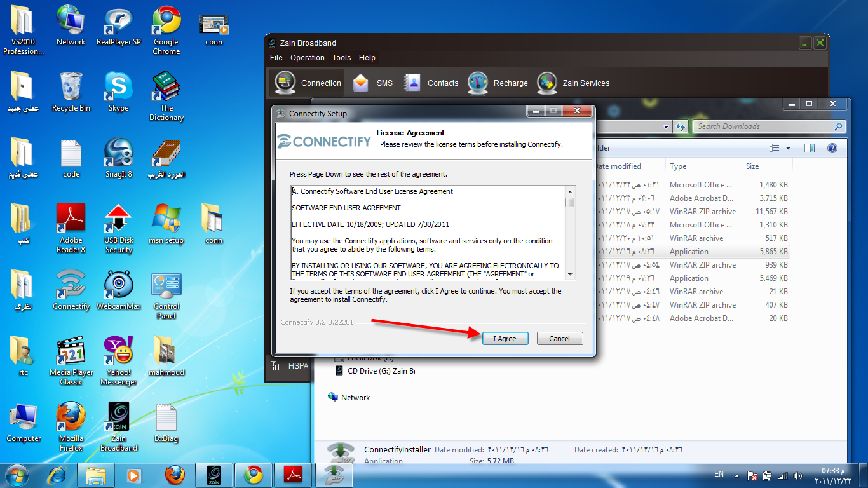The height and width of the screenshot is (488, 868).
Task: Click the Explorer address bar refresh button
Action: pyautogui.click(x=681, y=126)
